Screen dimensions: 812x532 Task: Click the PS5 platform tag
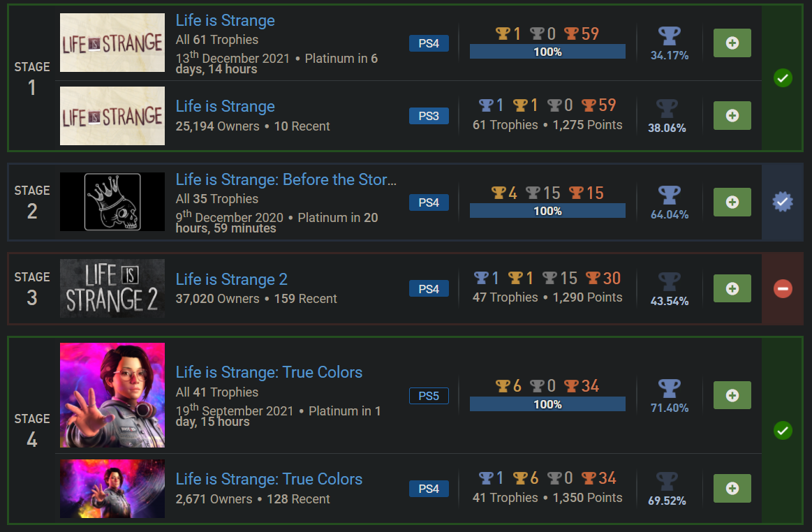click(x=429, y=396)
